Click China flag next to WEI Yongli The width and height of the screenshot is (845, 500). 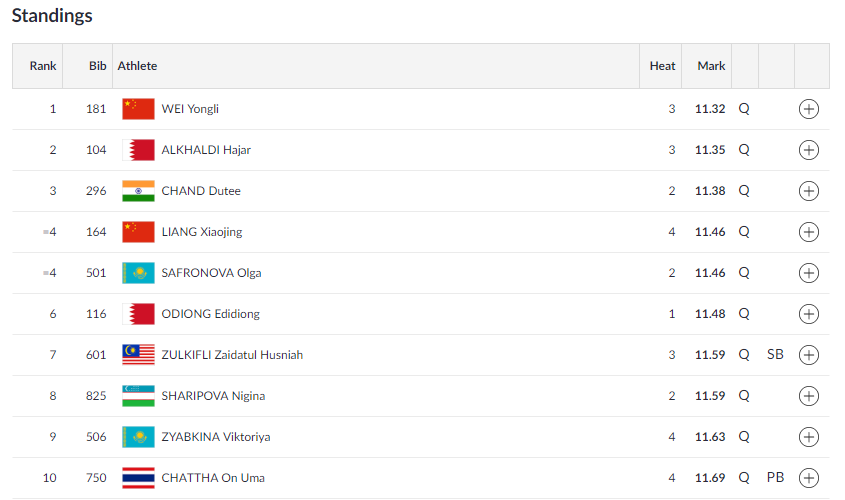coord(138,109)
